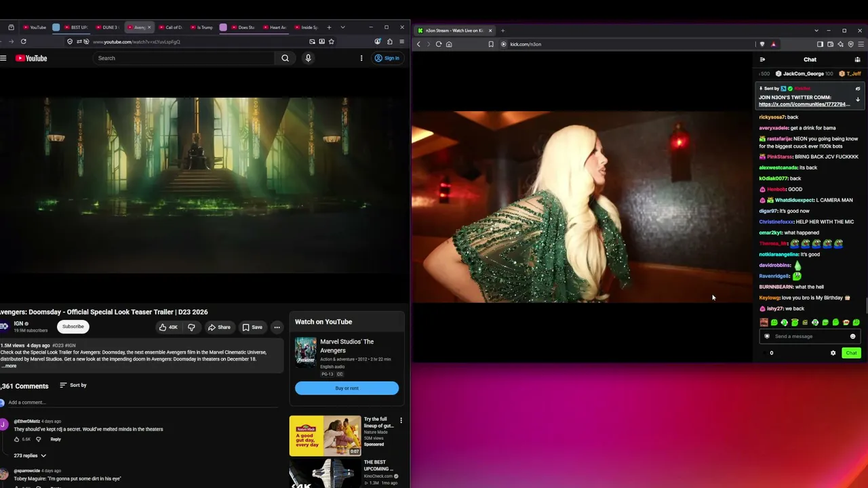
Task: Bookmark the Kick page
Action: click(x=491, y=44)
